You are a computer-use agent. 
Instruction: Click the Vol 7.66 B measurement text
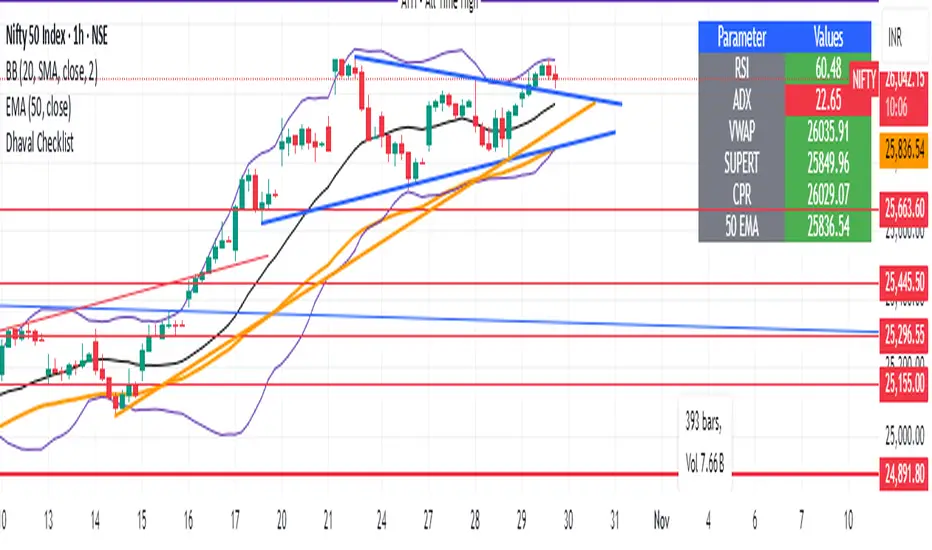coord(705,463)
